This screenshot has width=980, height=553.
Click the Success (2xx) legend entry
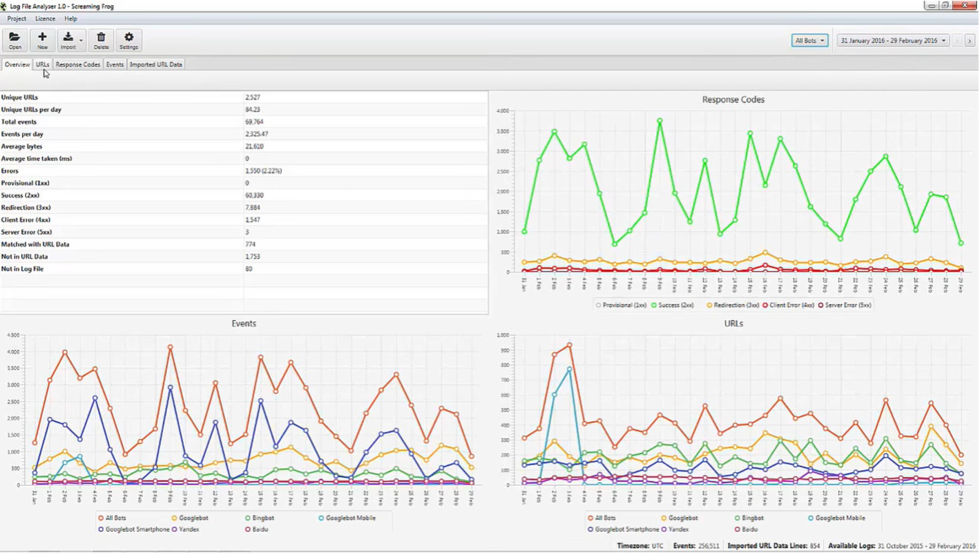point(672,305)
